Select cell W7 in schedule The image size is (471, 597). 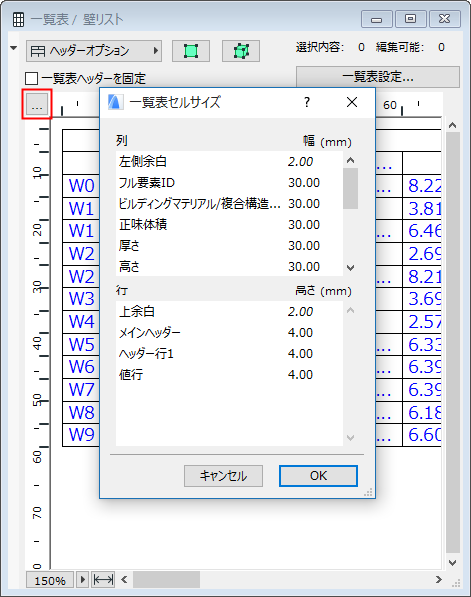tap(81, 389)
